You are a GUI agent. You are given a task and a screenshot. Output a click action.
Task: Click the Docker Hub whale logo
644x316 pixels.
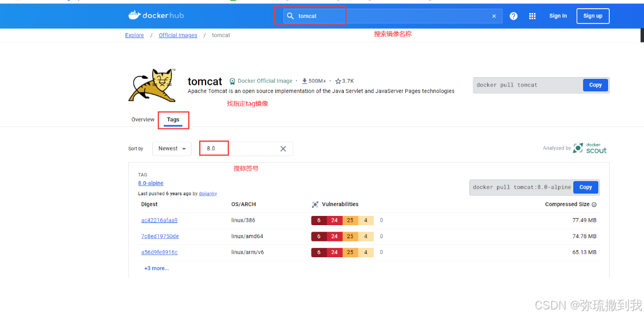coord(134,16)
